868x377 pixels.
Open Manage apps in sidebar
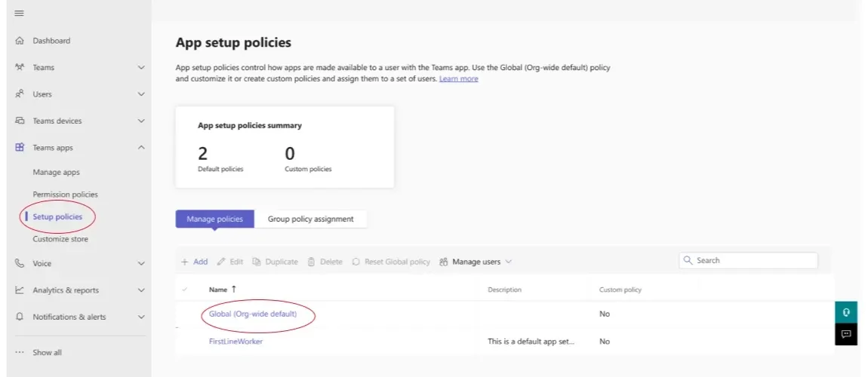tap(56, 172)
